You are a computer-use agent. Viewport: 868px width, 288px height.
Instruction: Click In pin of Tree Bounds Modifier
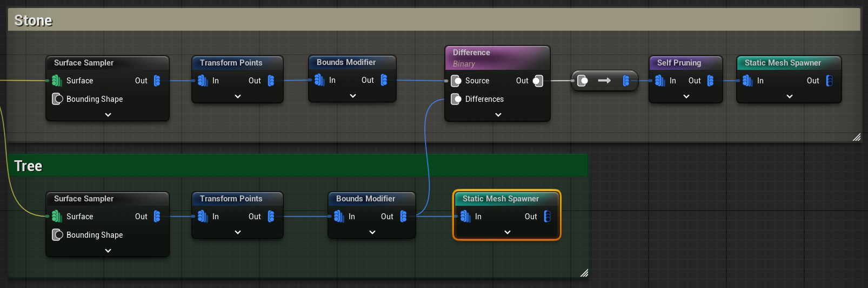point(339,217)
